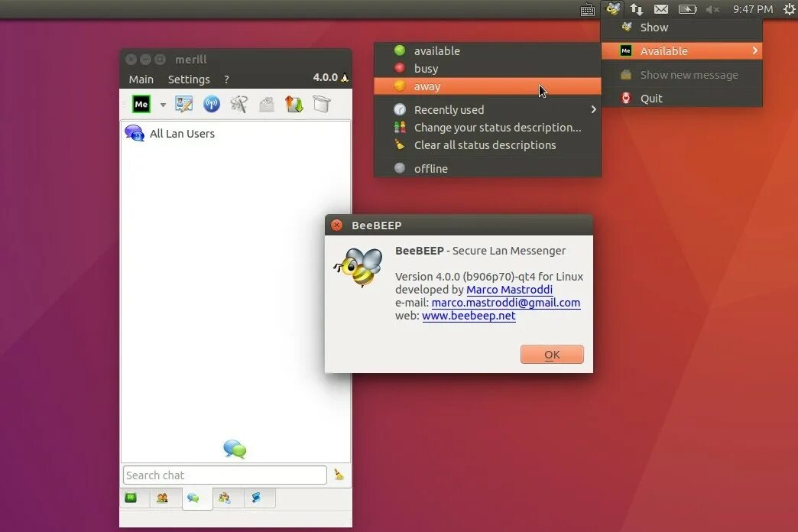Open the mail envelope indicator
798x532 pixels.
tap(661, 9)
